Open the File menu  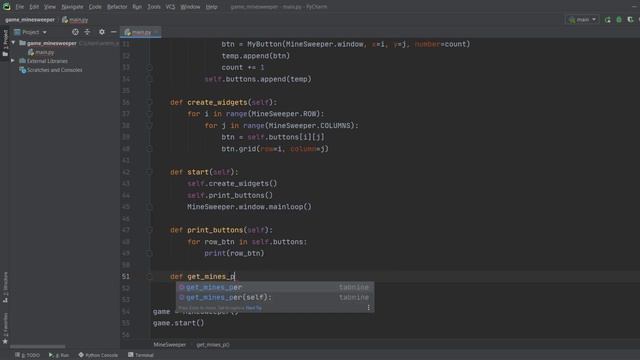pyautogui.click(x=20, y=7)
